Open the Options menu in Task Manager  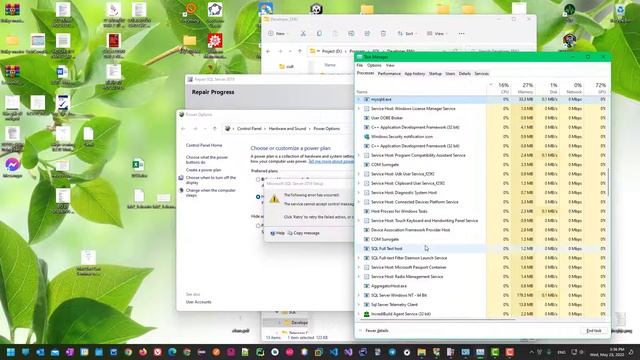tap(374, 65)
